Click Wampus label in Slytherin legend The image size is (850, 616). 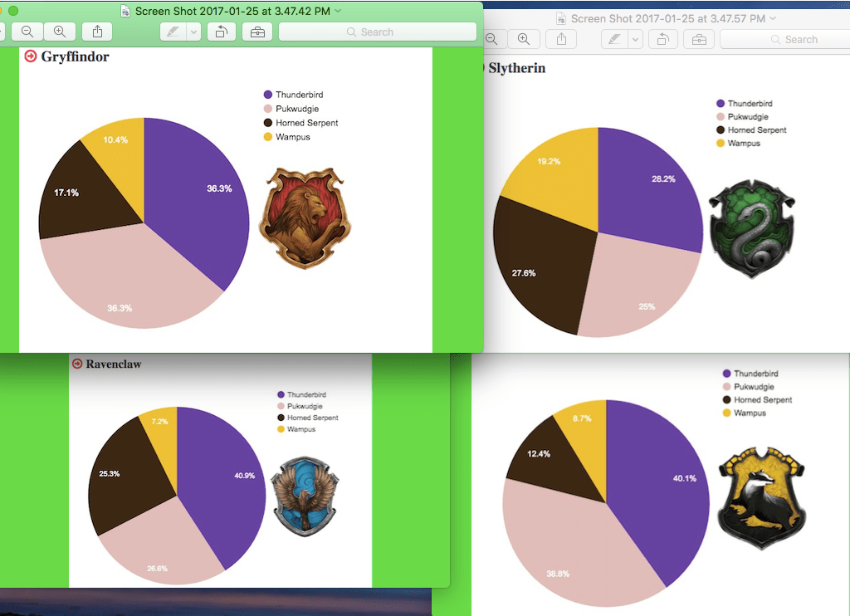[x=744, y=143]
